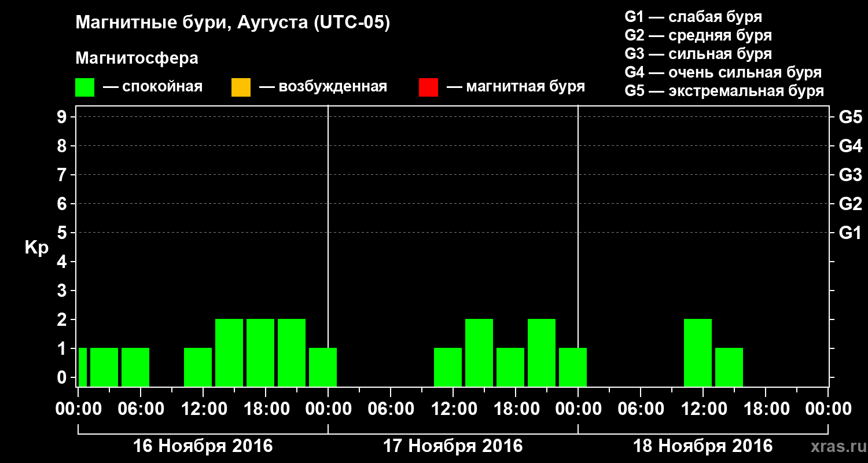Image resolution: width=868 pixels, height=463 pixels.
Task: Click 'G2 — средняя буря' legend line
Action: (x=698, y=35)
